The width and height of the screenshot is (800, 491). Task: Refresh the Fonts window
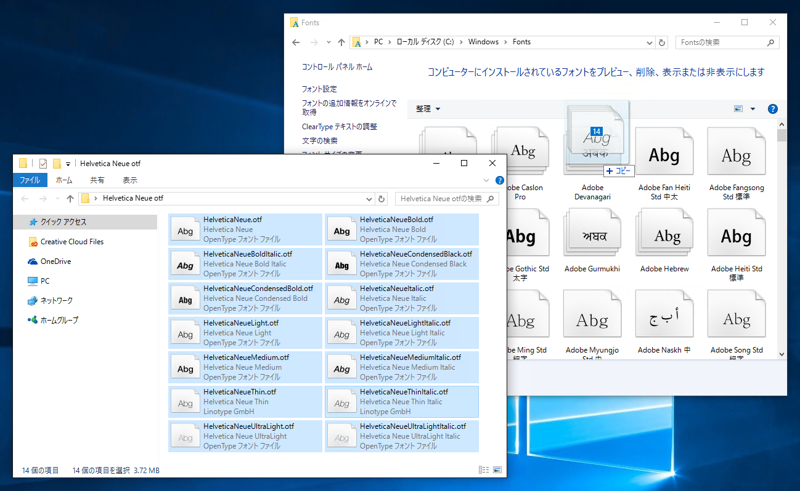tap(662, 42)
